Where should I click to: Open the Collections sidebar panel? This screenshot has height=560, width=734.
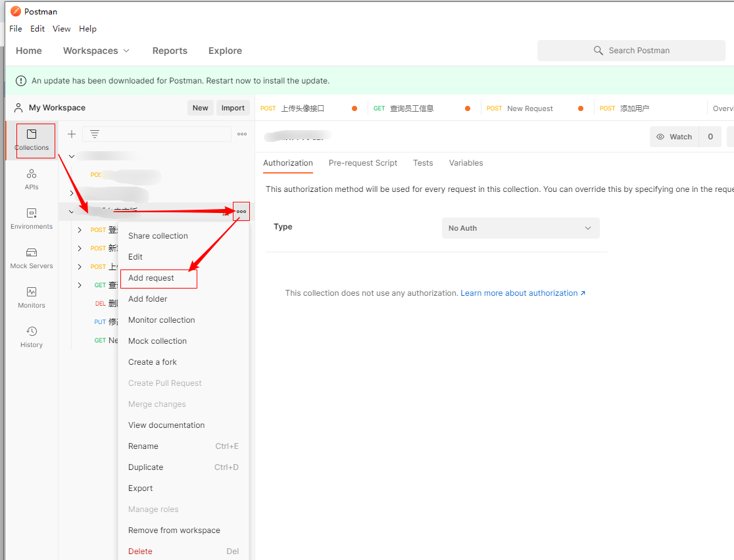[x=32, y=140]
